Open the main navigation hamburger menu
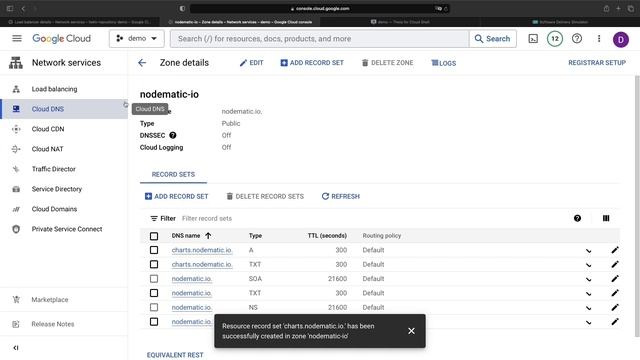Screen dimensions: 640x360 coord(17,38)
